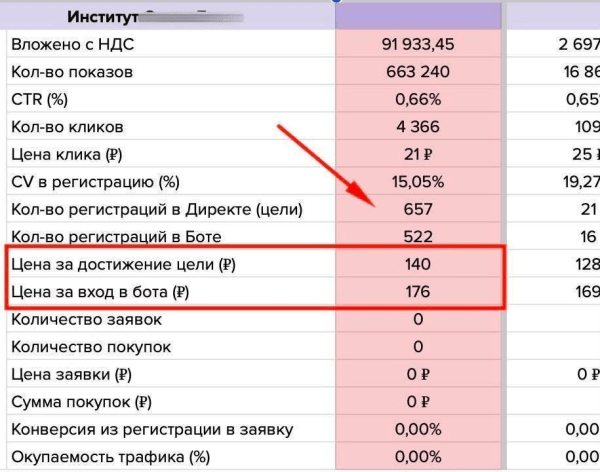Click the Цена за вход в бота label
Viewport: 600px width, 472px height.
(98, 292)
